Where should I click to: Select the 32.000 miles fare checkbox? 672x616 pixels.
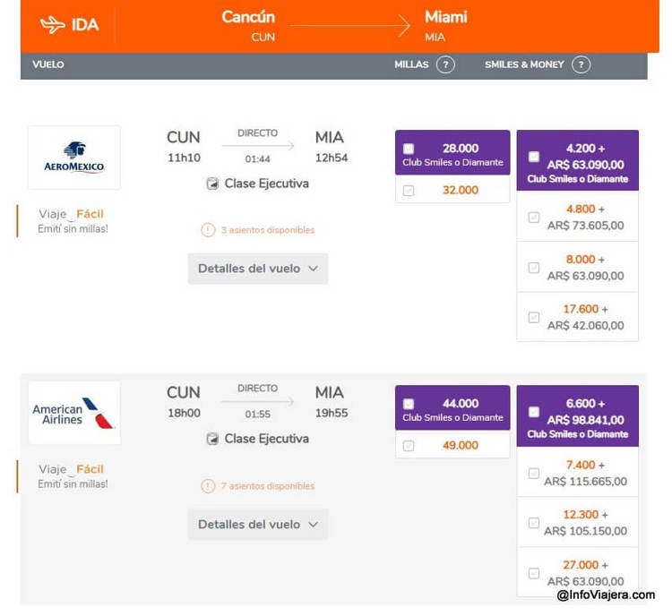click(409, 190)
